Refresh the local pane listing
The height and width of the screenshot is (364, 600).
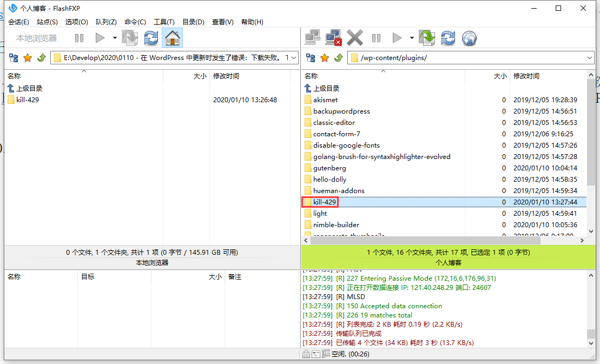click(x=151, y=38)
